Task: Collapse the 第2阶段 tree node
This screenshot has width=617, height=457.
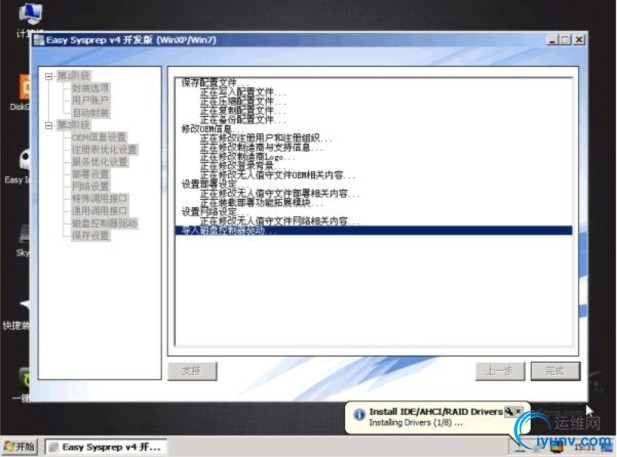Action: (48, 126)
